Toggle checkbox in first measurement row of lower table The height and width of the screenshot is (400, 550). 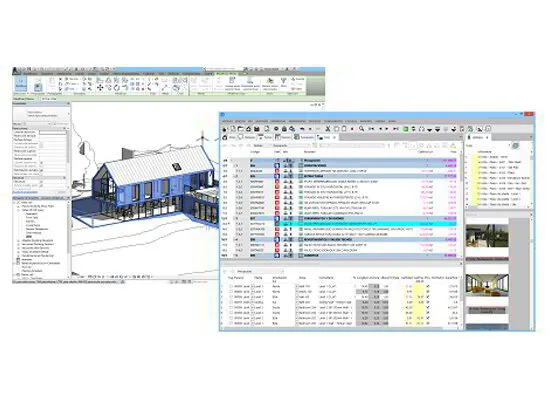(x=231, y=286)
